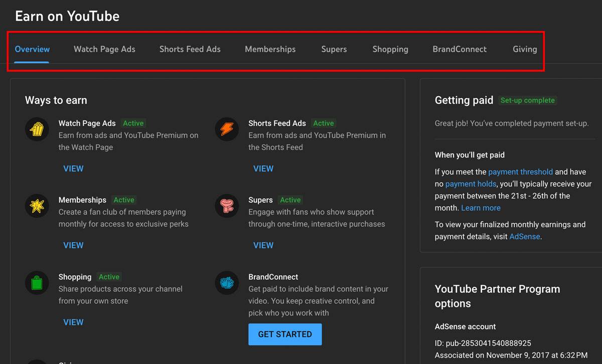Open the payment threshold link
The width and height of the screenshot is (602, 364).
[x=520, y=171]
